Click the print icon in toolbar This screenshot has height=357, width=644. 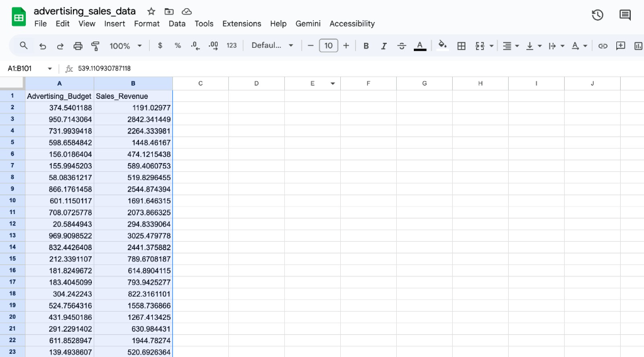pyautogui.click(x=78, y=46)
